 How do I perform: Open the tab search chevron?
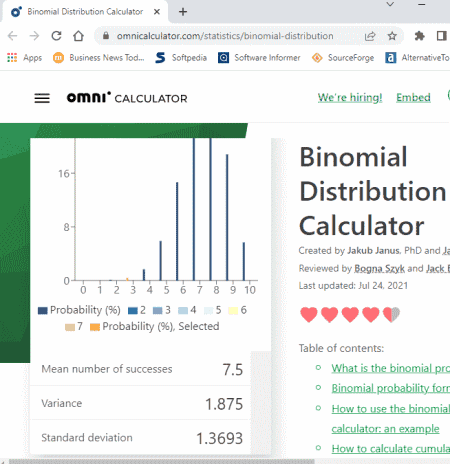pyautogui.click(x=390, y=4)
